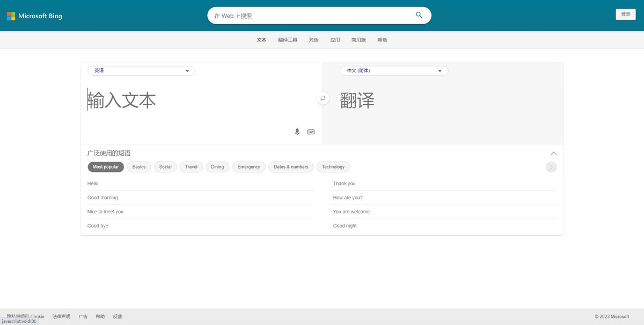Screen dimensions: 644x325
Task: Open the 帮助 menu item
Action: point(382,39)
